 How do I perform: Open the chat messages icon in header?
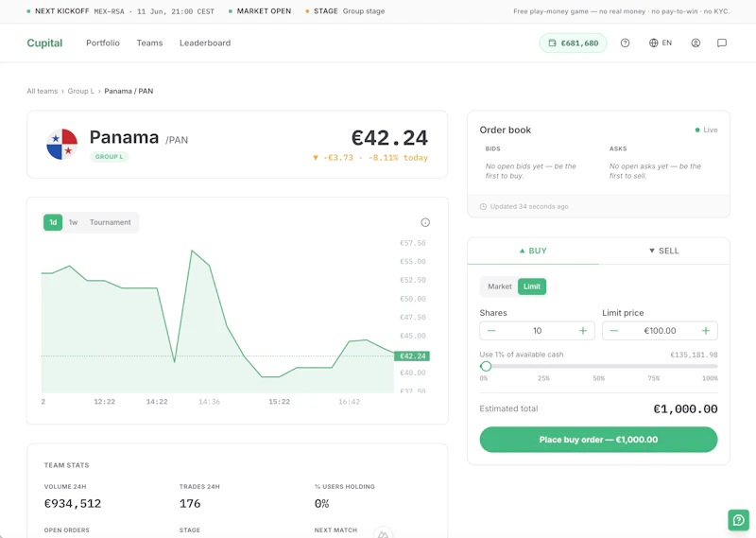(x=722, y=43)
